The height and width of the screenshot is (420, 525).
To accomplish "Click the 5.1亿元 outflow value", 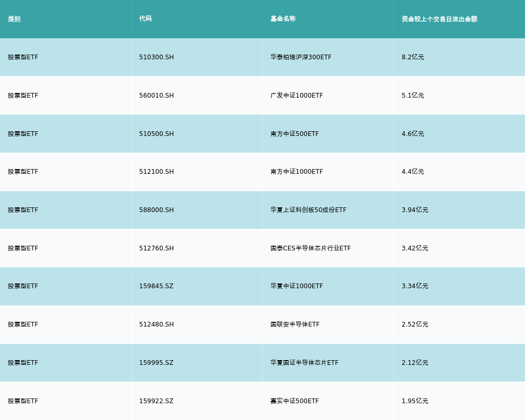I will coord(413,96).
